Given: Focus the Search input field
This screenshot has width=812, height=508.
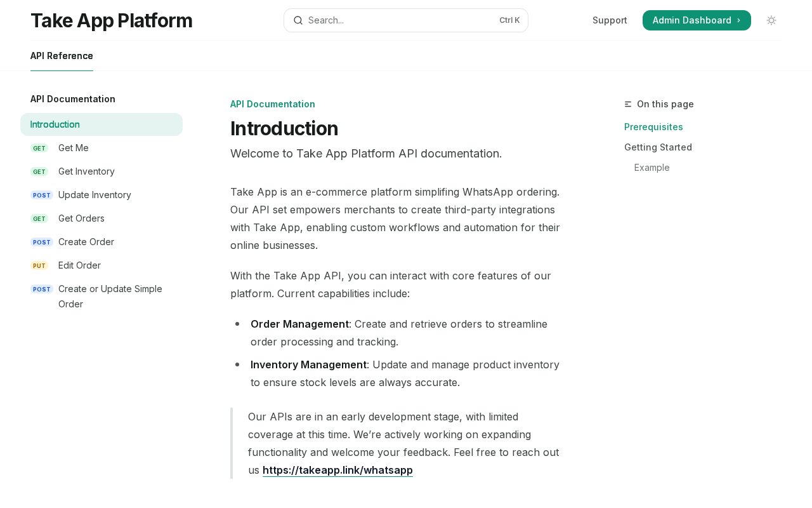Looking at the screenshot, I should pos(406,20).
